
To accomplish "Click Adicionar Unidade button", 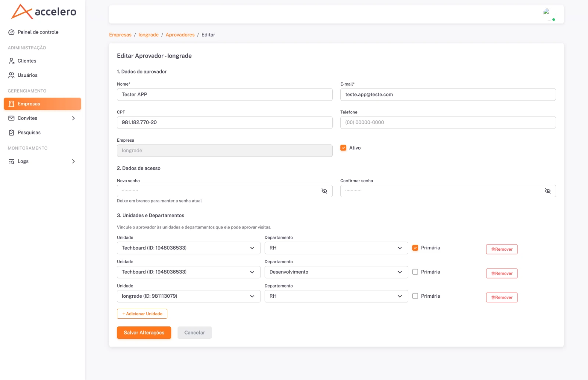I will [x=142, y=314].
